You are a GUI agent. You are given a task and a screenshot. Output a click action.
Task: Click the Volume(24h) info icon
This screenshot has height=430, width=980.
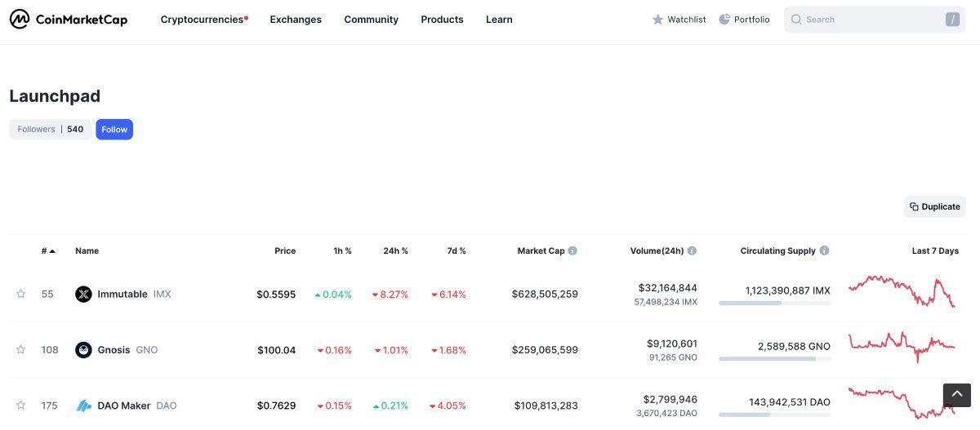pyautogui.click(x=692, y=250)
